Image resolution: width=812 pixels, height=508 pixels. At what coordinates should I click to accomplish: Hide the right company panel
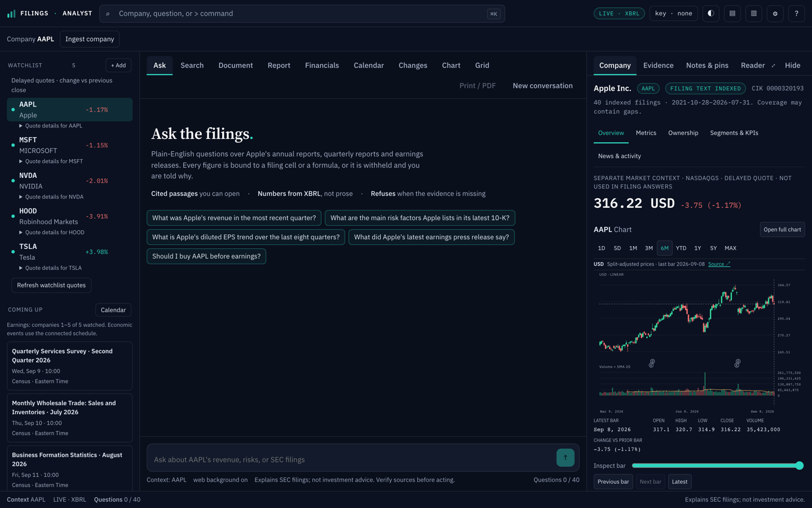pyautogui.click(x=792, y=65)
